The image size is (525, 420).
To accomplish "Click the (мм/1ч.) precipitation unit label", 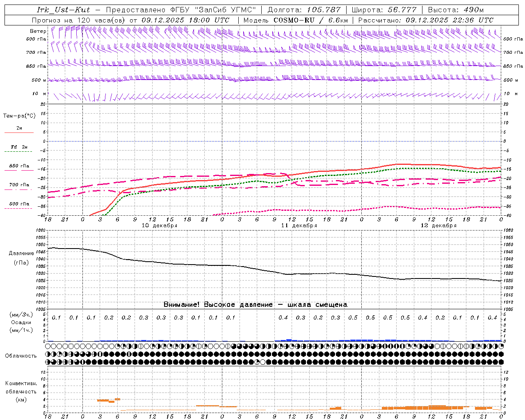I will pos(21,330).
